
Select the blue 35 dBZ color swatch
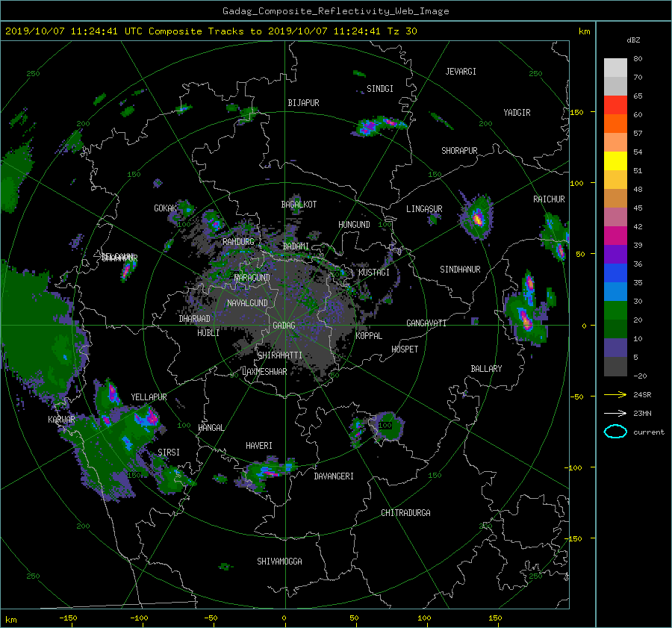pyautogui.click(x=615, y=273)
